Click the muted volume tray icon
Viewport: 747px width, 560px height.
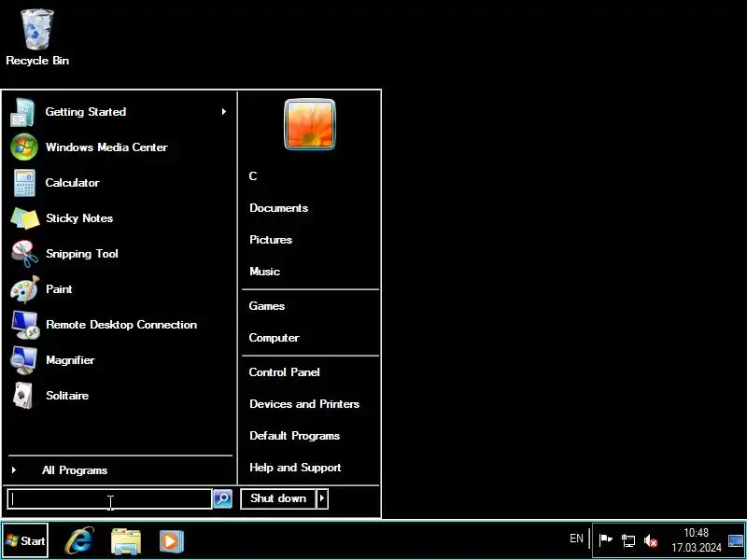651,541
